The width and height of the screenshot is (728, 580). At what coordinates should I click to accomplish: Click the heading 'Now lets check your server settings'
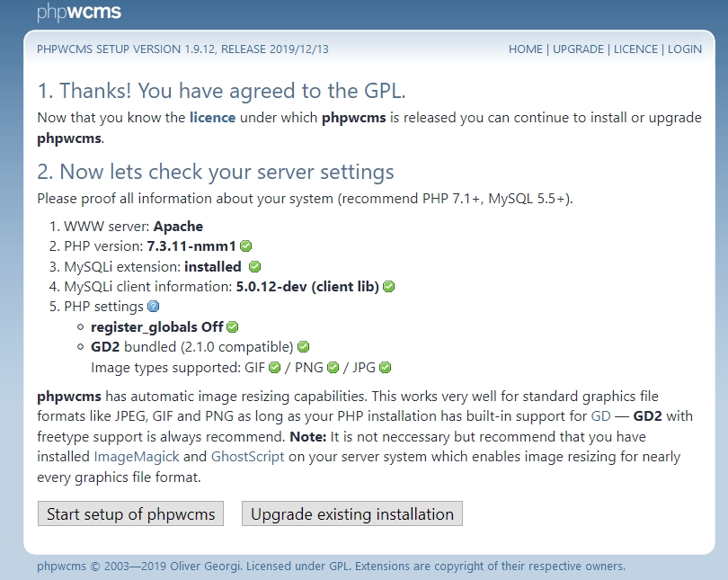pyautogui.click(x=216, y=172)
